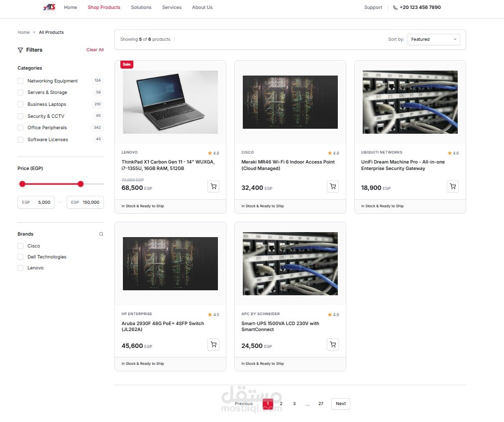Click the Next pagination button
The image size is (504, 422).
coord(341,404)
